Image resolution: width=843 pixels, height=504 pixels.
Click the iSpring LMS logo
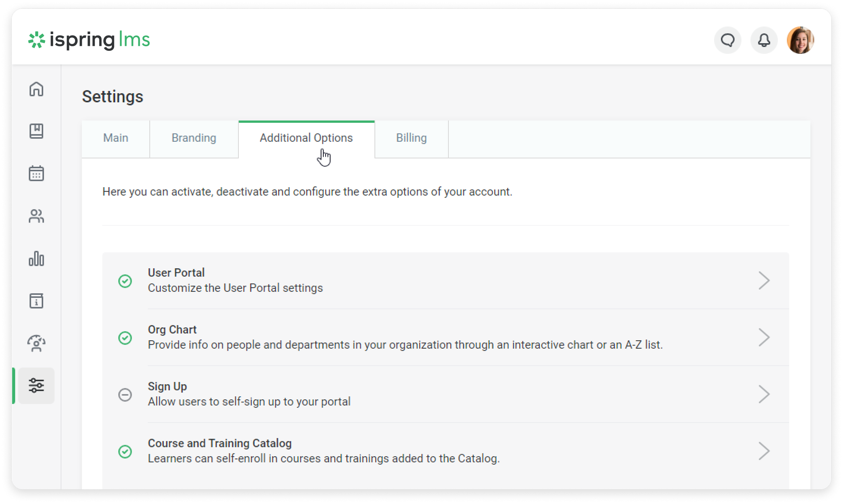point(89,40)
